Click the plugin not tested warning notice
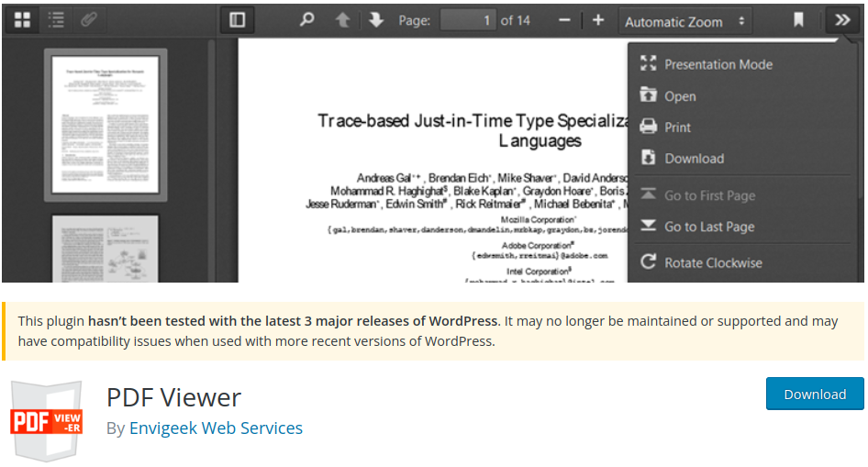Image resolution: width=868 pixels, height=467 pixels. [433, 331]
